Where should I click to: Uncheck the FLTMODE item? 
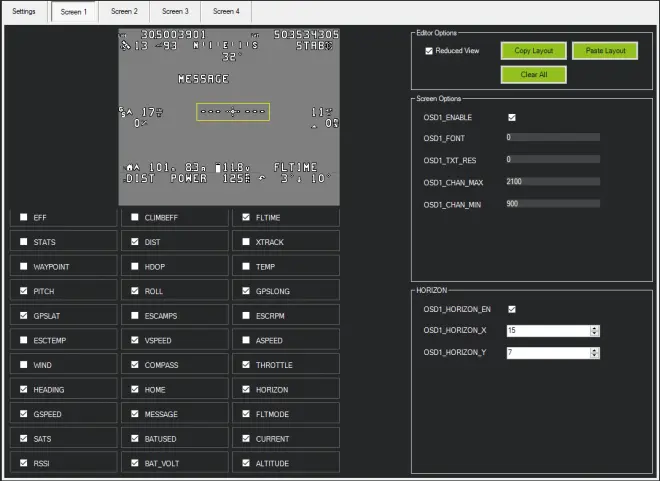click(246, 414)
